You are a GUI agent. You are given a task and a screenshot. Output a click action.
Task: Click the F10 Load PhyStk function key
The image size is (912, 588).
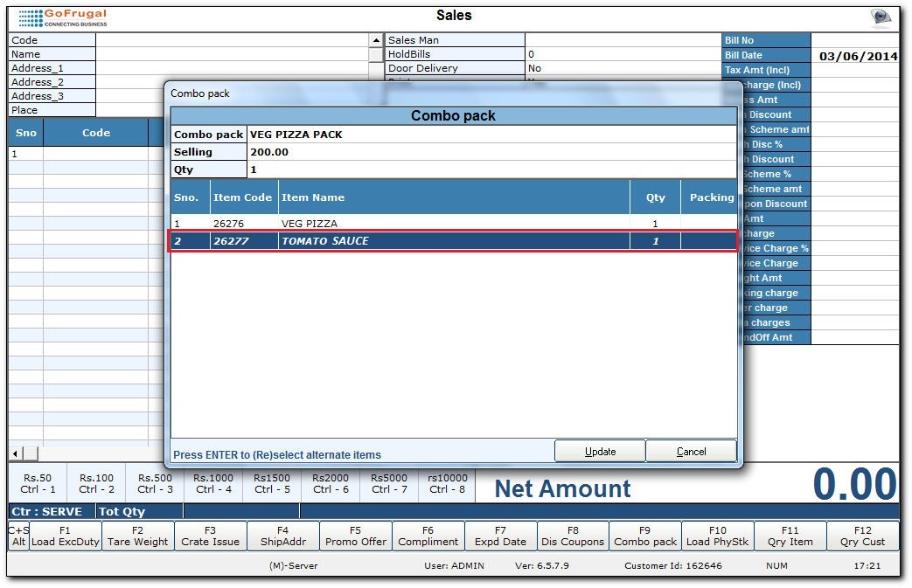coord(718,536)
